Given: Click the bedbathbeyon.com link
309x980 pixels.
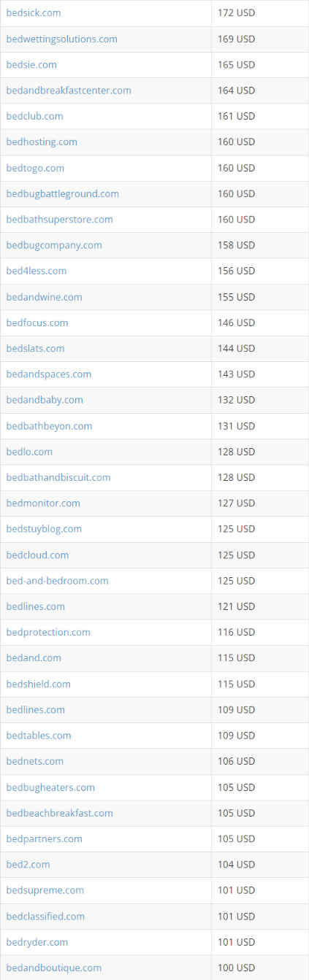Looking at the screenshot, I should tap(49, 425).
